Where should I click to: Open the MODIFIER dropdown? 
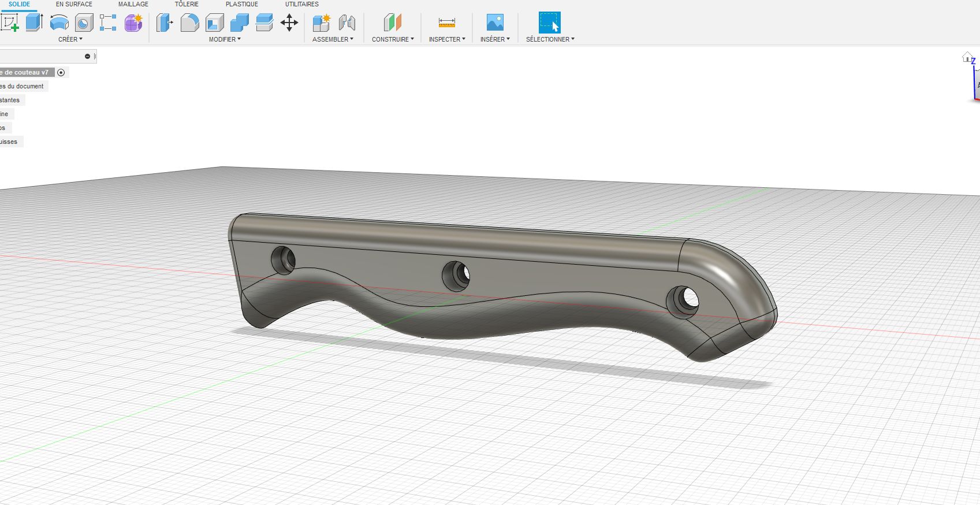coord(225,39)
